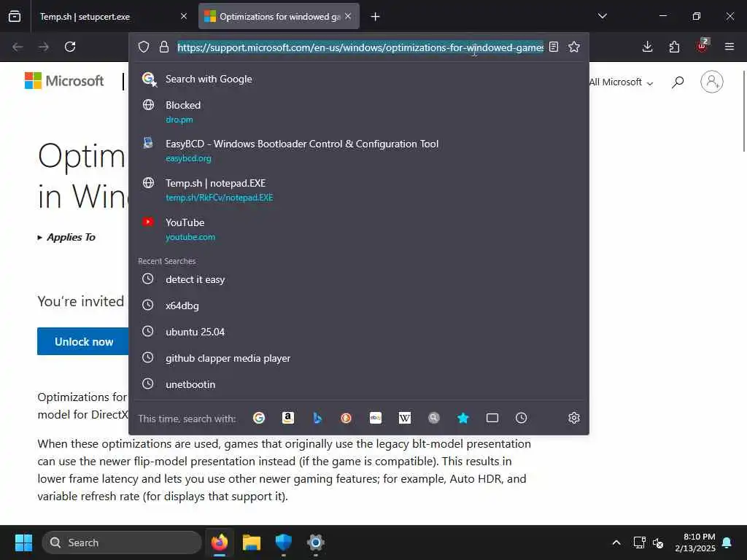Click the network status tray icon
747x560 pixels.
pyautogui.click(x=639, y=542)
